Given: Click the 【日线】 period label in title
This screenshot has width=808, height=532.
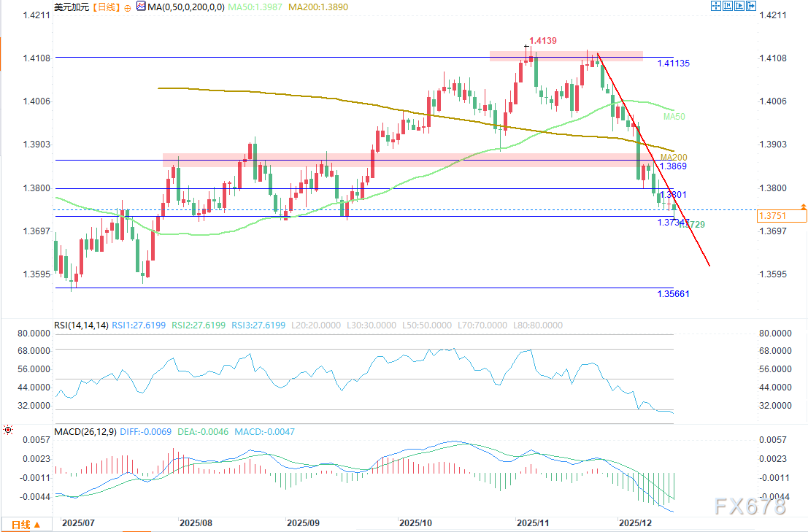Looking at the screenshot, I should (106, 7).
